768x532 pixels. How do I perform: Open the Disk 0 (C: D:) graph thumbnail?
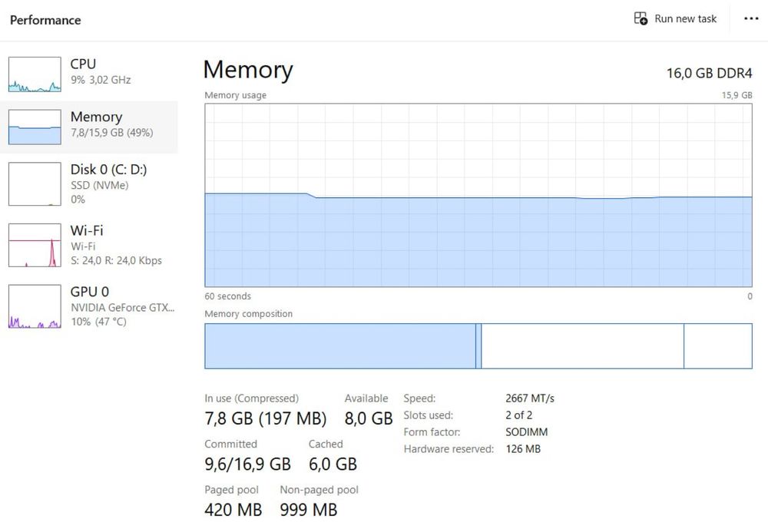[35, 184]
